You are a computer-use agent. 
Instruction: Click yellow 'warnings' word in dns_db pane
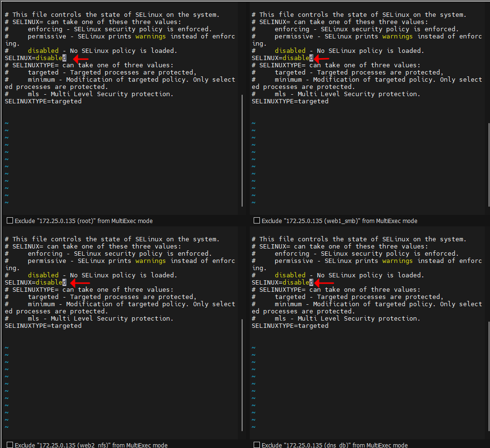(397, 261)
